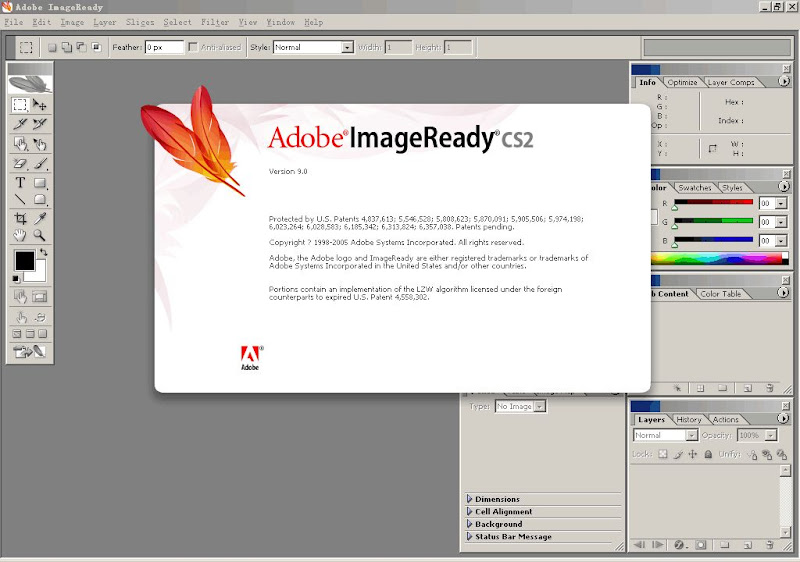Screen dimensions: 800x562
Task: Open the File menu
Action: pyautogui.click(x=14, y=22)
